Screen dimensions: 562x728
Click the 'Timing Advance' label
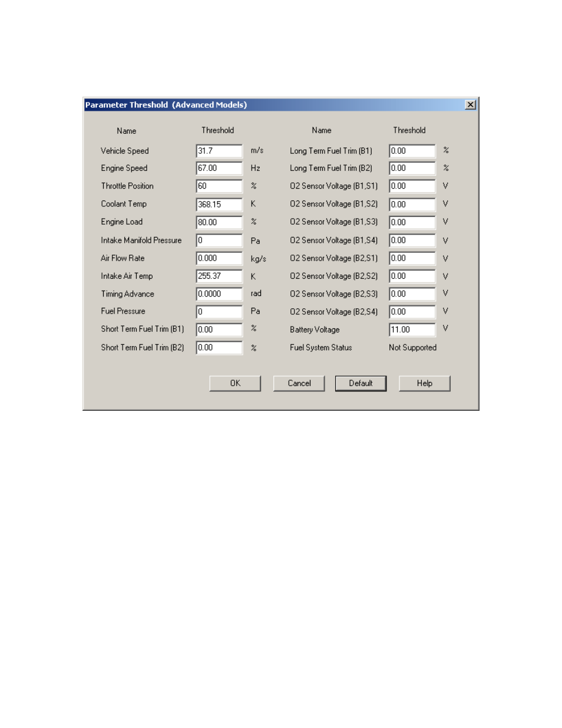(x=127, y=294)
